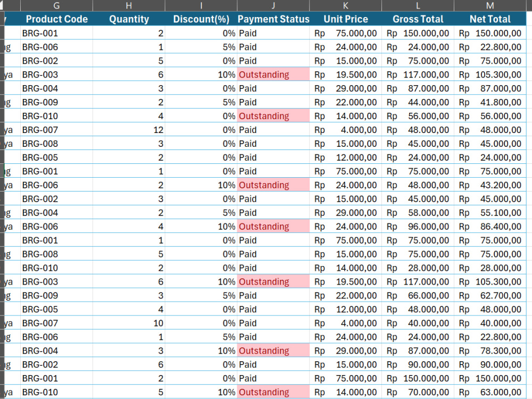
Task: Click 5% discount in BRG-004 row
Action: pyautogui.click(x=201, y=213)
